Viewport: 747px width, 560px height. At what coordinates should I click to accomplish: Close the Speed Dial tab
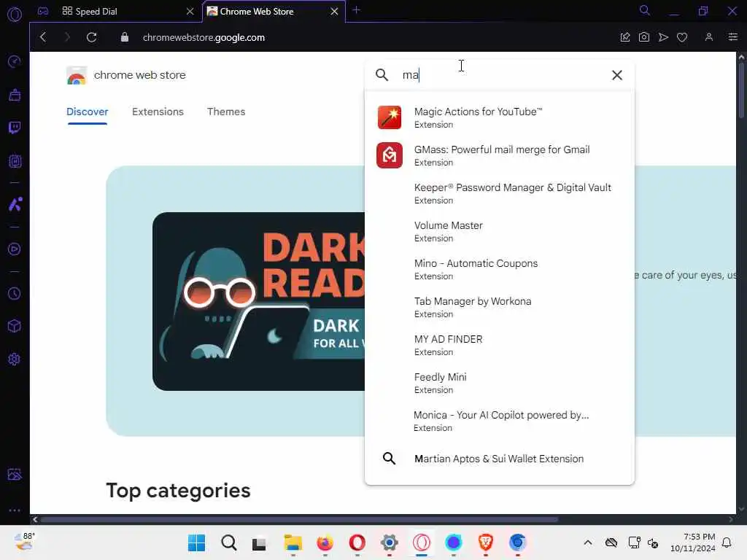click(190, 12)
